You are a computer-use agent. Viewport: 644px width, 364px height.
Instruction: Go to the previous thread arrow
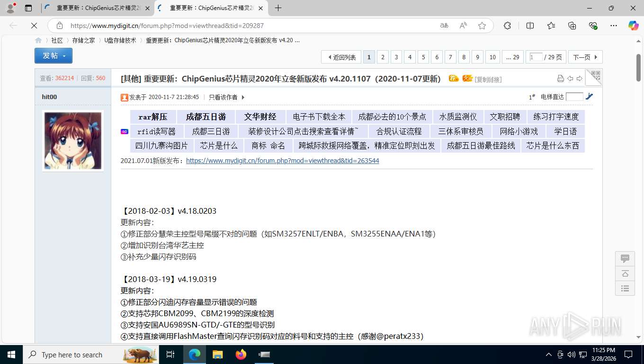pyautogui.click(x=570, y=79)
